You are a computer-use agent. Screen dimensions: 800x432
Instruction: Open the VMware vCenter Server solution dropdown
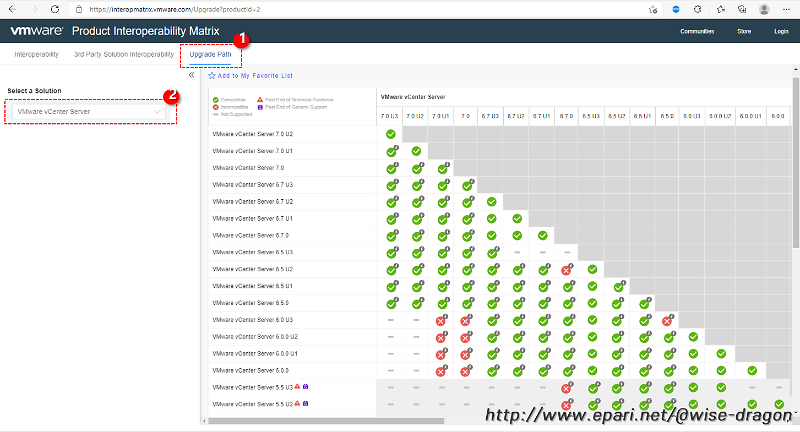(89, 111)
